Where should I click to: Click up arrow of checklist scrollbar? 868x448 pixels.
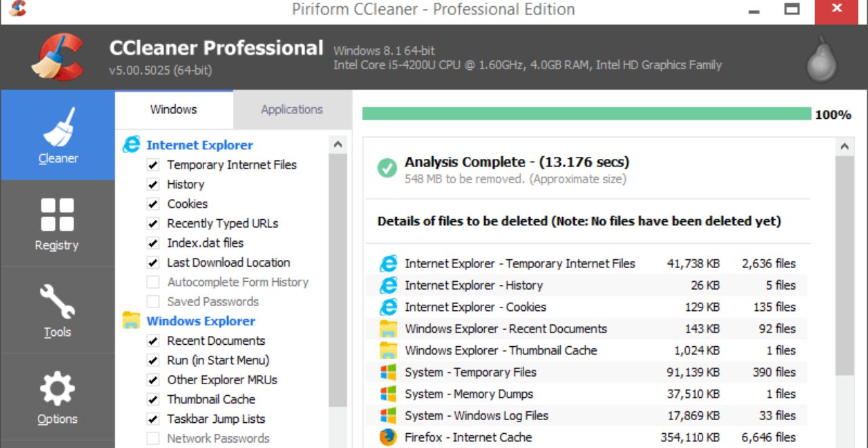click(338, 144)
